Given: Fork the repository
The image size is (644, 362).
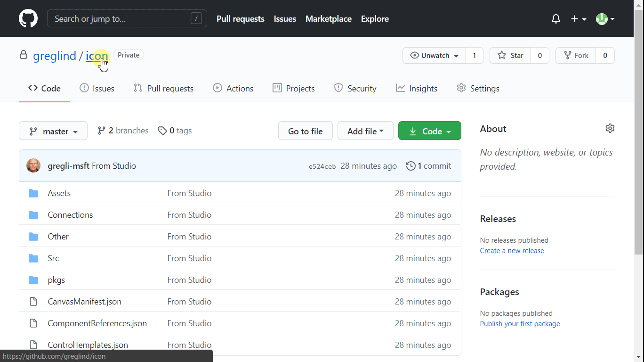Looking at the screenshot, I should coord(576,56).
